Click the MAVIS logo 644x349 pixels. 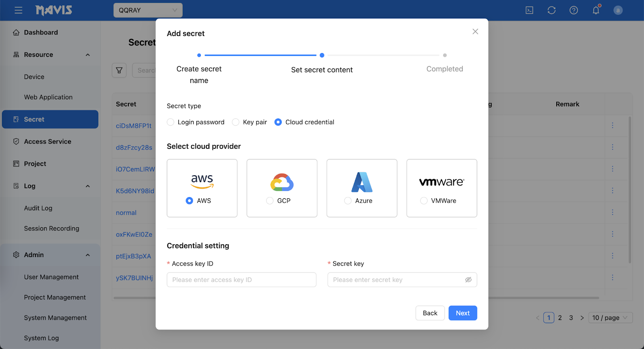pyautogui.click(x=54, y=10)
